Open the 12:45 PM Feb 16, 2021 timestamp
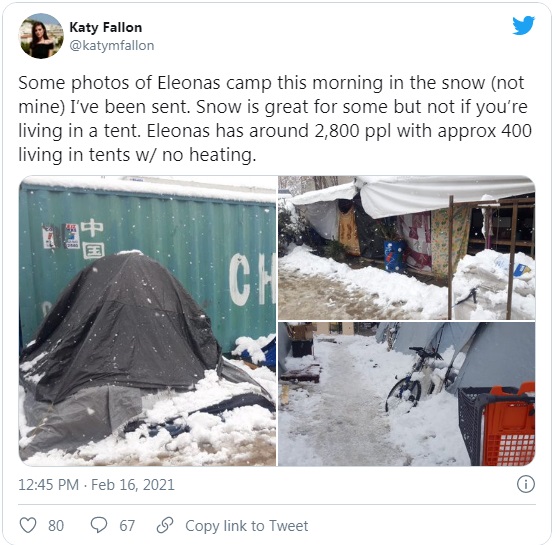This screenshot has width=556, height=545. pyautogui.click(x=96, y=485)
